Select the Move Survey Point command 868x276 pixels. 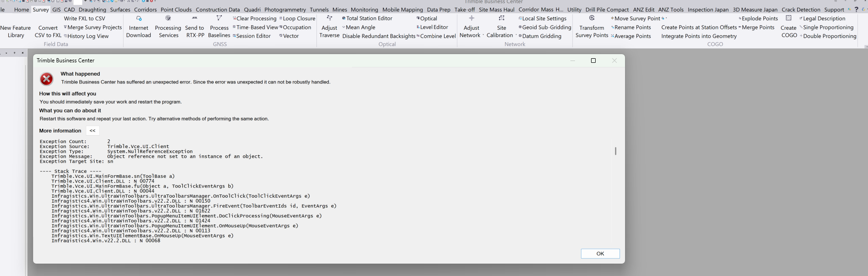(635, 19)
